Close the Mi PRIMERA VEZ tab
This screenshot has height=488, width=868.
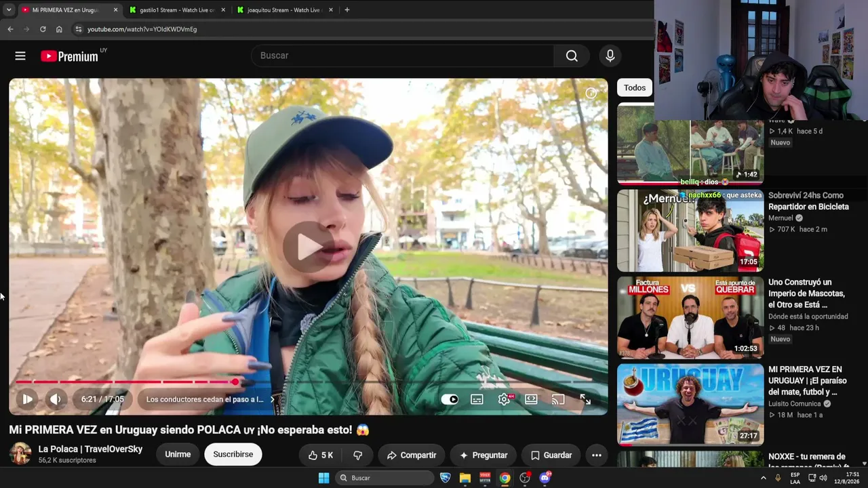pos(115,10)
